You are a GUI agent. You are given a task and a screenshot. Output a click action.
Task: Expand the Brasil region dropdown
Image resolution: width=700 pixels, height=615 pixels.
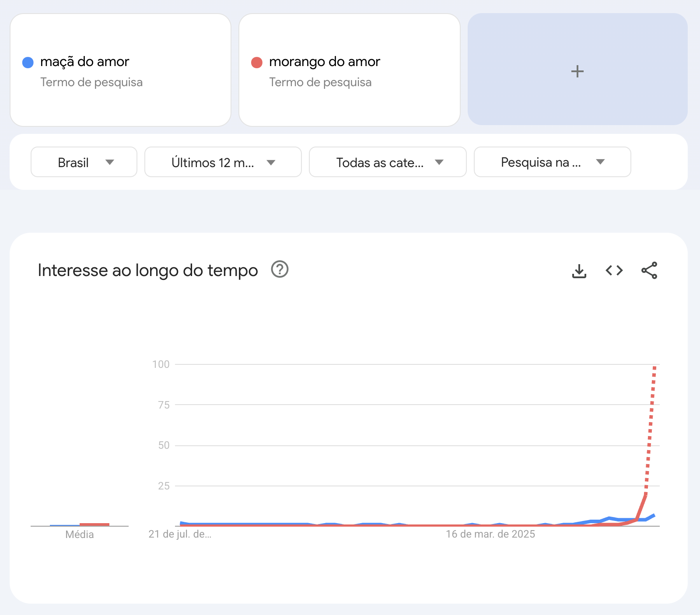pos(84,162)
